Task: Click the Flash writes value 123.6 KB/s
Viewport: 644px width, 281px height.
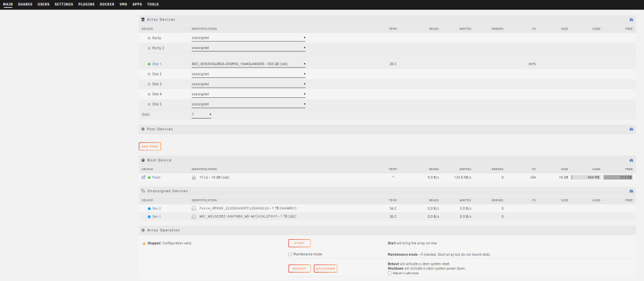Action: [463, 177]
